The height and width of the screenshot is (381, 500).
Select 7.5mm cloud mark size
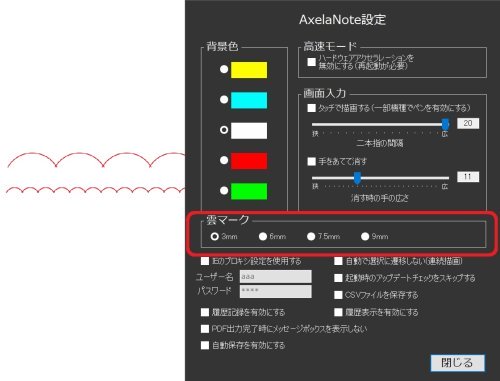[x=311, y=236]
